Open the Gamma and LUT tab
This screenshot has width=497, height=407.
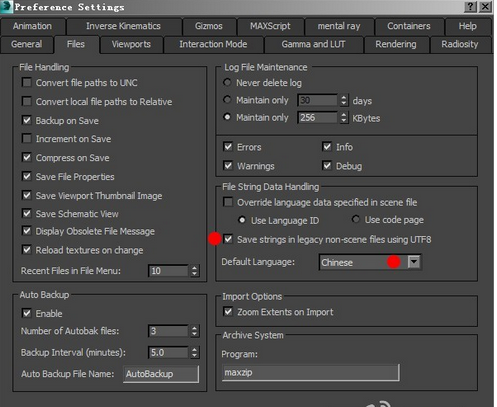pos(313,44)
